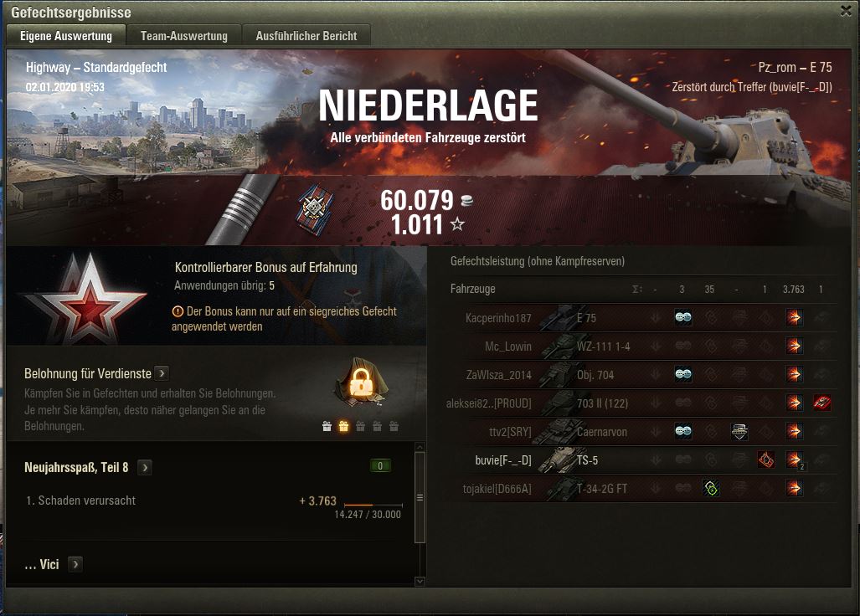The image size is (860, 616).
Task: Expand the Vici mission arrow
Action: [75, 564]
